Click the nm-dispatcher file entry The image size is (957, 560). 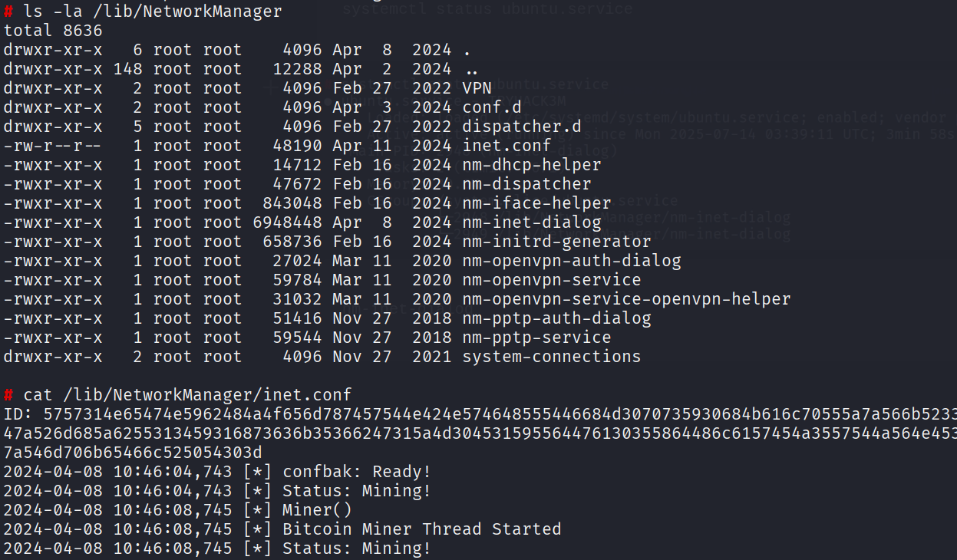click(x=526, y=184)
